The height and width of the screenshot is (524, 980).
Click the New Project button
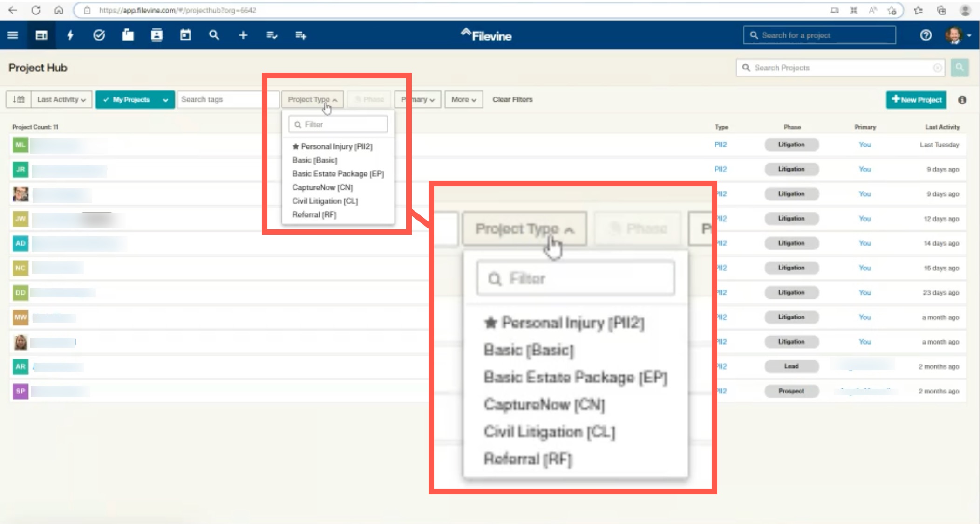tap(916, 100)
